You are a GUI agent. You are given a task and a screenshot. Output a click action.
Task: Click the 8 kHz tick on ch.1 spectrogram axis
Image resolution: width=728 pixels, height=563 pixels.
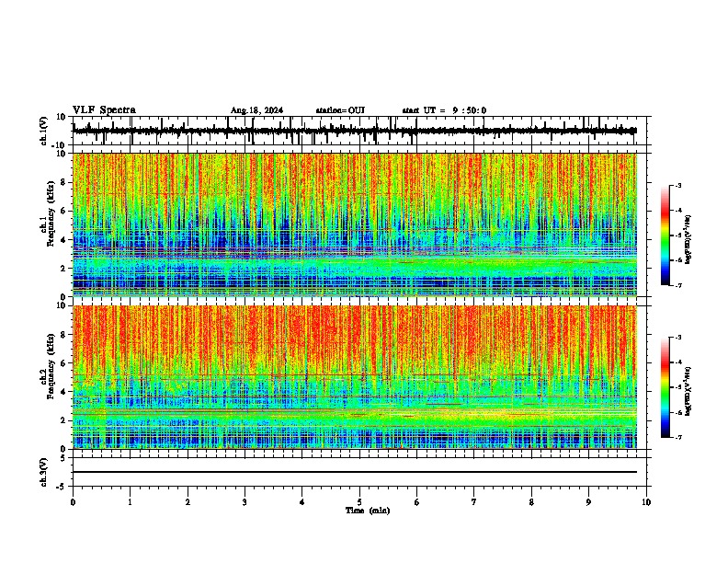(x=64, y=182)
